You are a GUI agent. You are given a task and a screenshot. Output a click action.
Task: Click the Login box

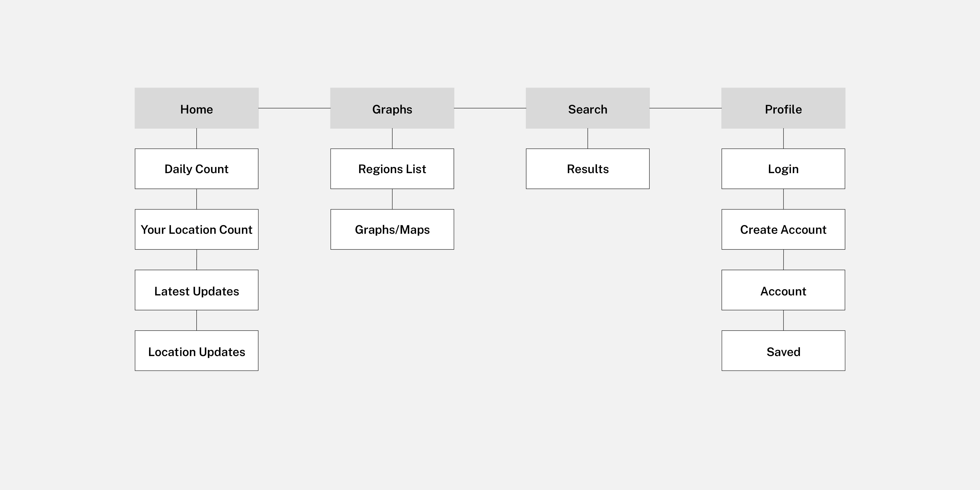coord(783,168)
